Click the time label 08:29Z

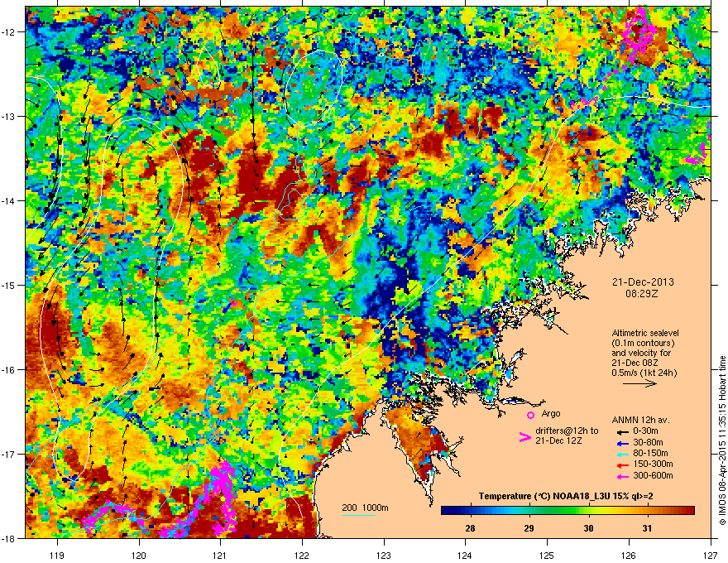pos(642,294)
